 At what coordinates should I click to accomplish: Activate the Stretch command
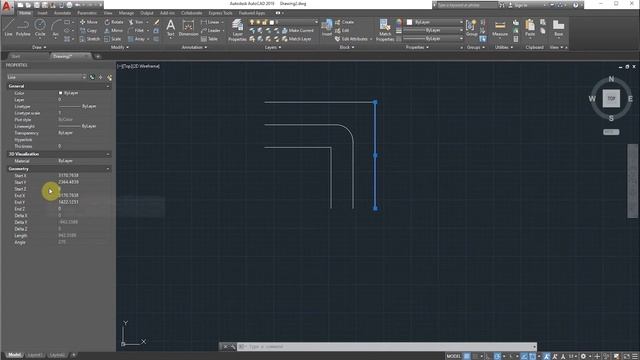(x=90, y=39)
